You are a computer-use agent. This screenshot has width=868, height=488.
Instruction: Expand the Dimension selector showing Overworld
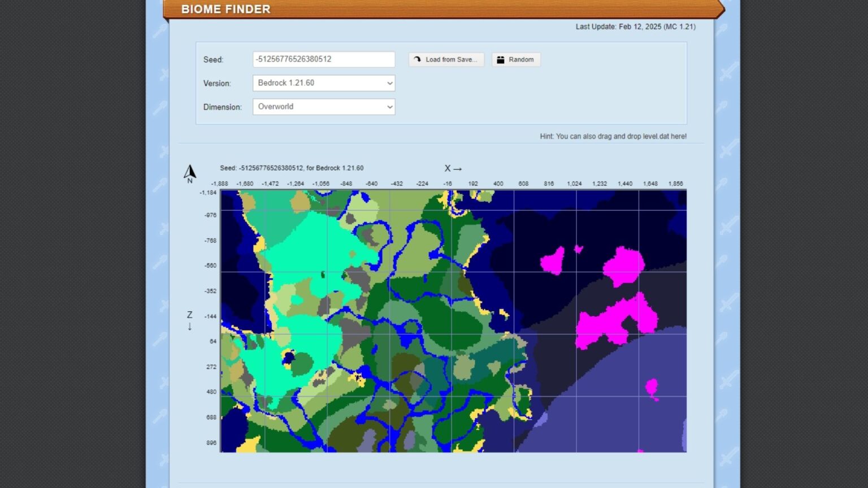(x=323, y=107)
